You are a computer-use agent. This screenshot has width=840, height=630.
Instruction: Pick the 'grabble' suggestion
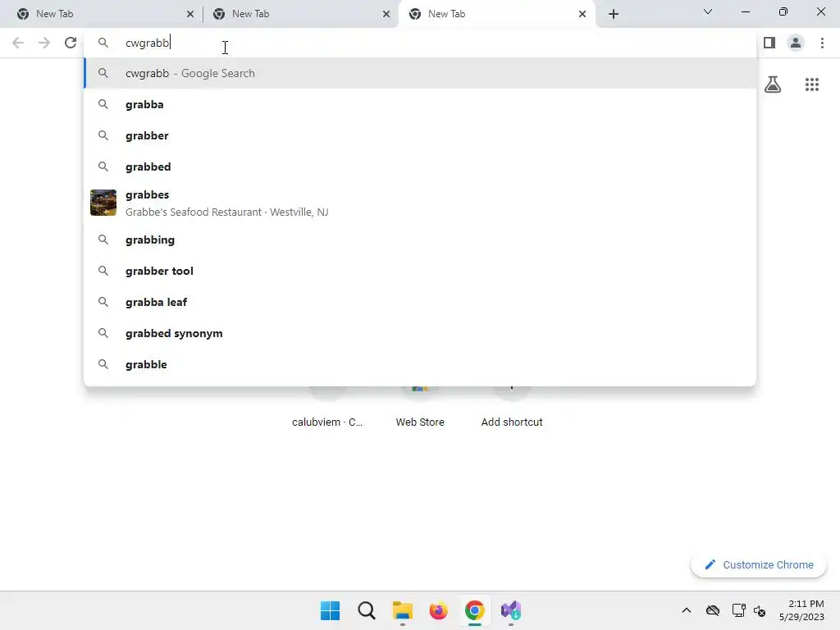(x=420, y=364)
